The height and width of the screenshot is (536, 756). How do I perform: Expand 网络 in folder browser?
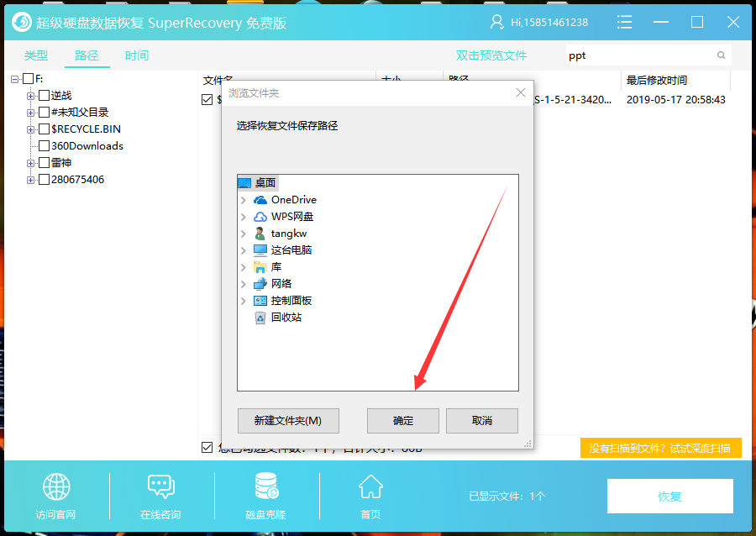click(244, 284)
